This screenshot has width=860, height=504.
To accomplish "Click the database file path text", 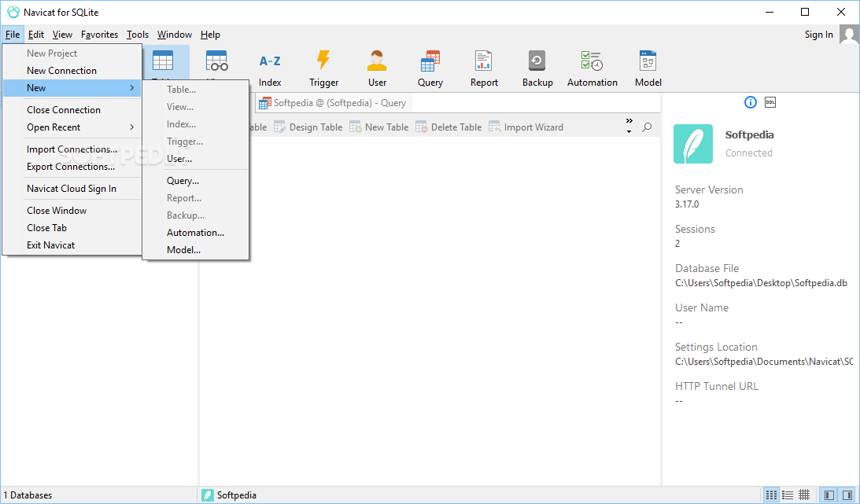I will click(761, 283).
